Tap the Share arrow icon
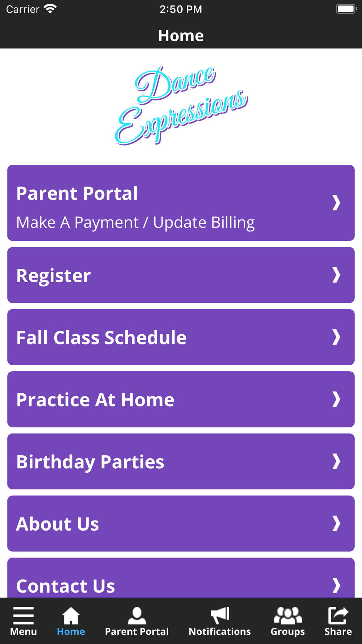The width and height of the screenshot is (362, 644). click(x=338, y=615)
